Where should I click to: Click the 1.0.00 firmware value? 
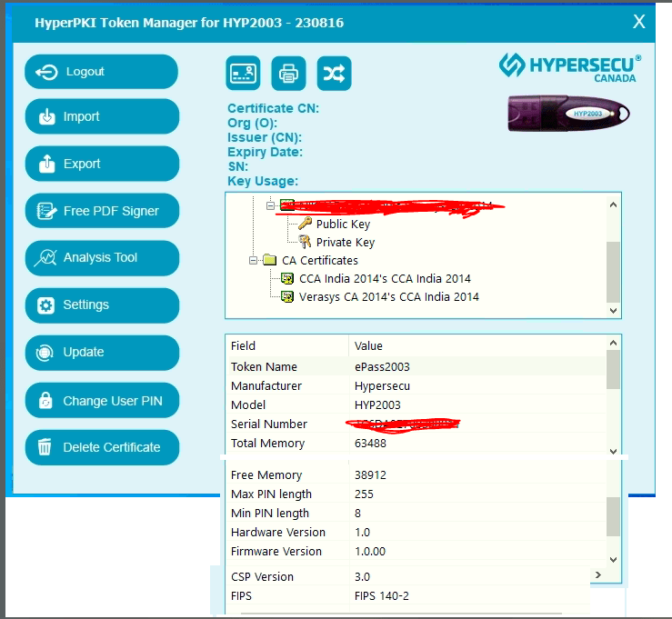coord(370,552)
